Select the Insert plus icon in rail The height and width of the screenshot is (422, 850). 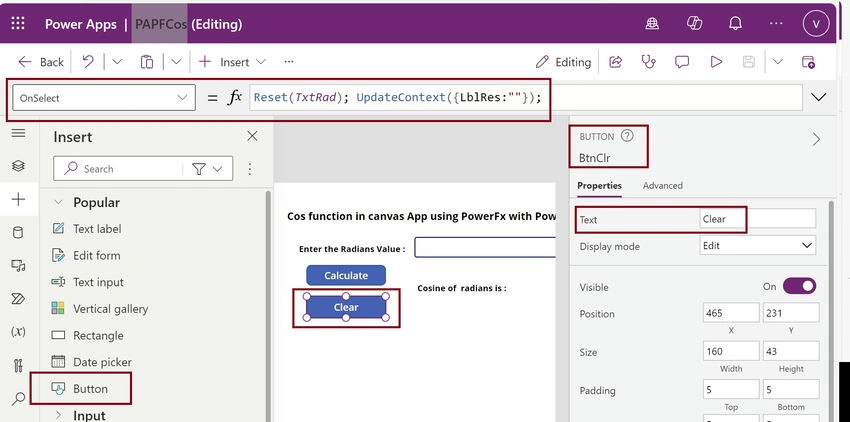18,199
